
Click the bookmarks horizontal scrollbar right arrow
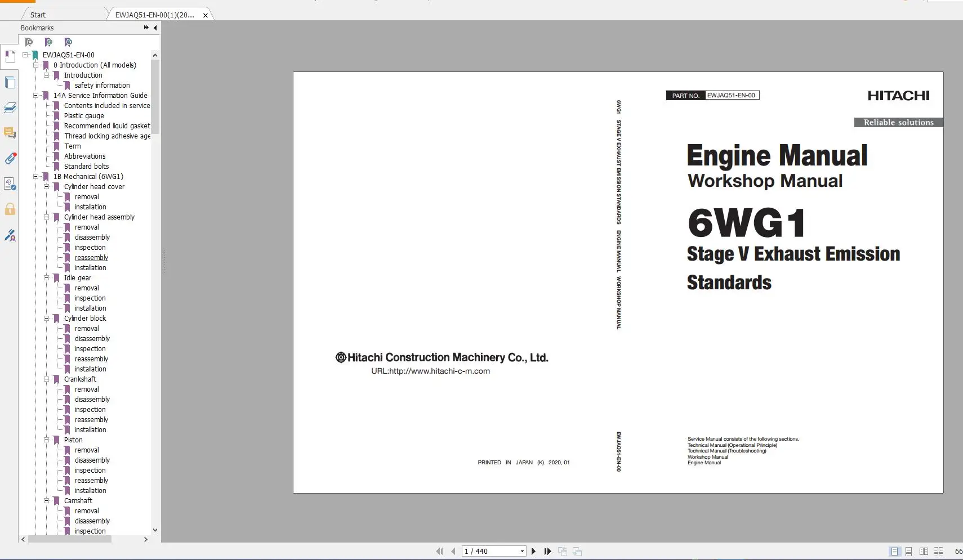[x=146, y=539]
